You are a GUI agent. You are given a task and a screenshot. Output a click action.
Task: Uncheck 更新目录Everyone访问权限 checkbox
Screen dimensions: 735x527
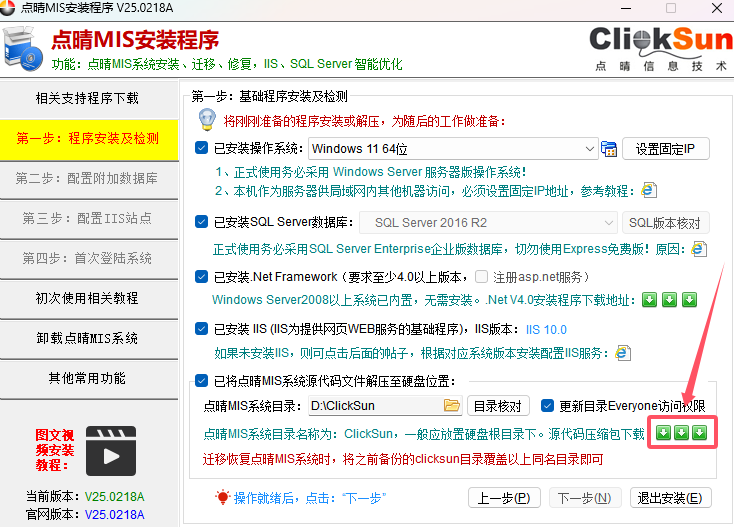(547, 405)
